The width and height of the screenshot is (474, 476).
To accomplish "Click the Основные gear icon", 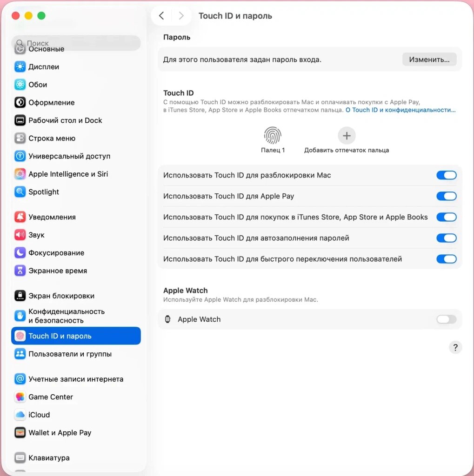I will click(x=20, y=49).
